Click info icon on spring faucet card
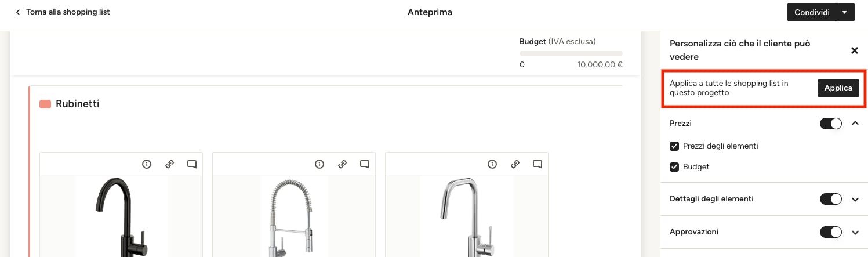This screenshot has width=868, height=257. point(319,164)
